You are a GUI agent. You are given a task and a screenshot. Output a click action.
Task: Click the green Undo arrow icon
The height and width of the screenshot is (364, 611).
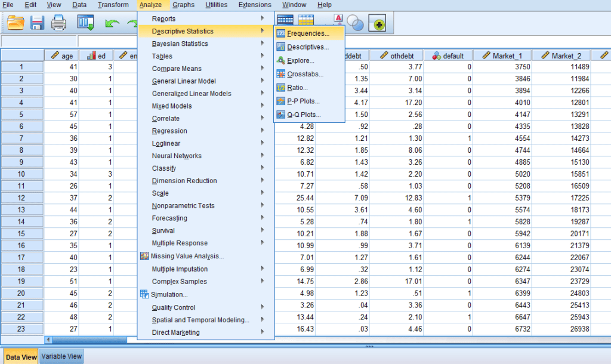coord(112,23)
